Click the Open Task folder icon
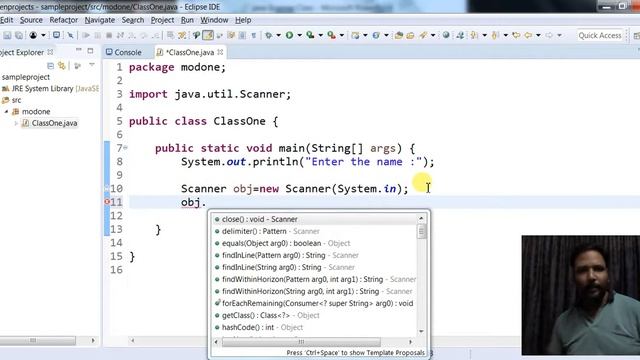The height and width of the screenshot is (360, 640). pos(410,36)
